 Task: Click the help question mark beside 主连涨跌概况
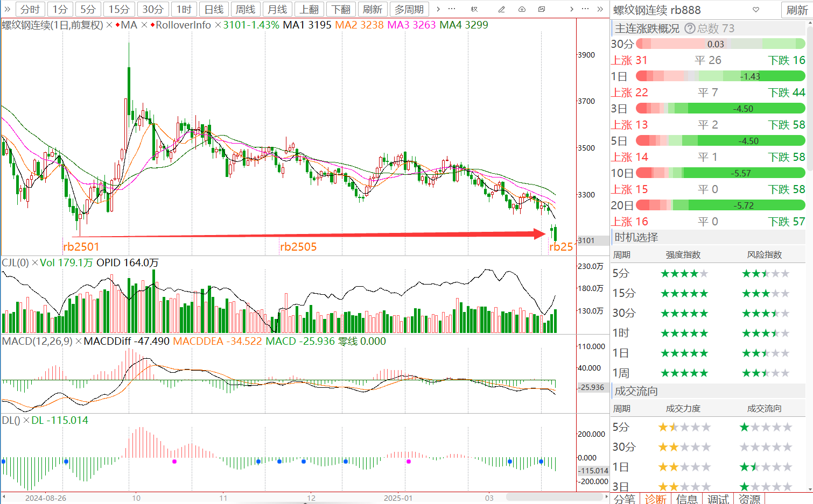click(x=690, y=29)
